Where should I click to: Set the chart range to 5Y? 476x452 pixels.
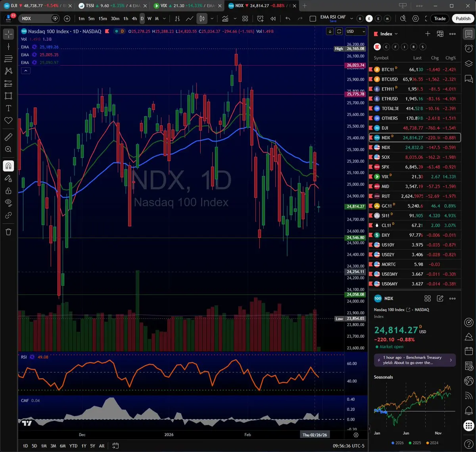[92, 446]
